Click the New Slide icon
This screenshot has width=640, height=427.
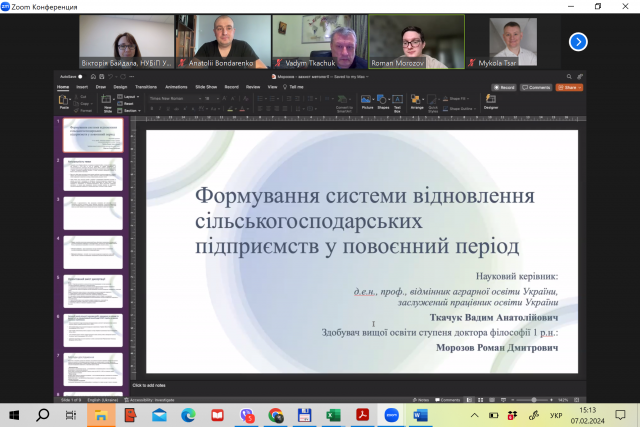point(107,102)
